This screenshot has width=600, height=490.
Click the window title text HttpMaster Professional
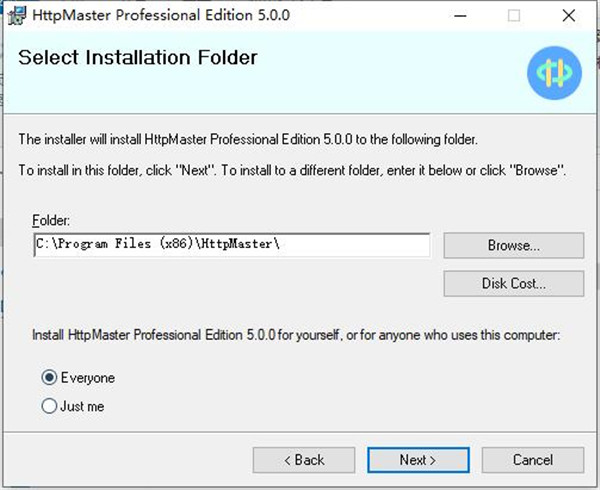(116, 15)
